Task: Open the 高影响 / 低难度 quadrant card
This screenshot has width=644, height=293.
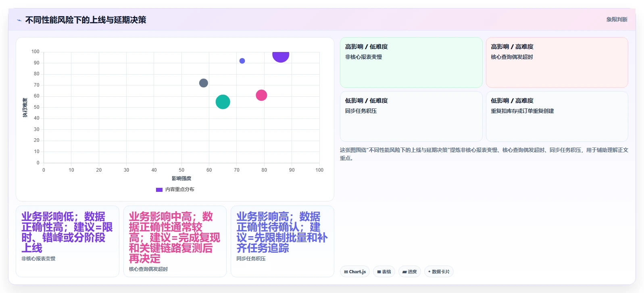Action: 411,62
